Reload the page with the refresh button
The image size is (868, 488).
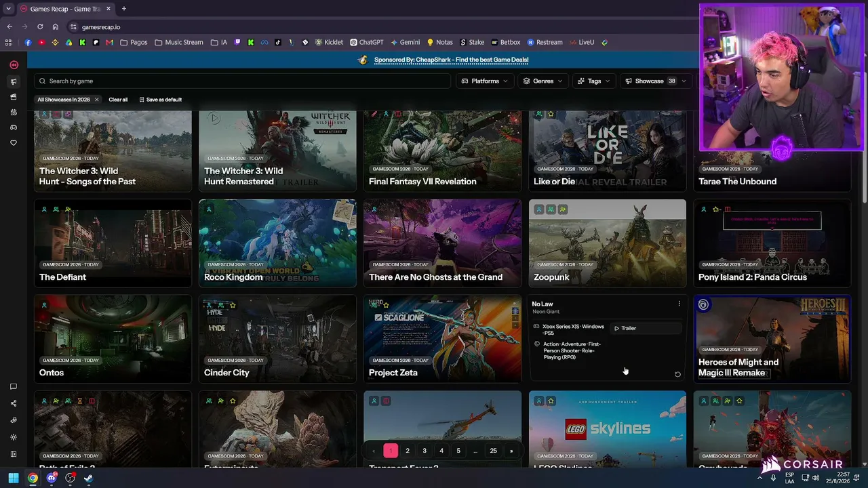[40, 27]
